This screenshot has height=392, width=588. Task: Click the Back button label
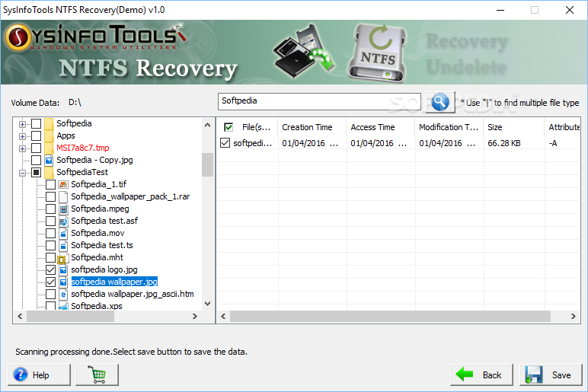coord(491,375)
